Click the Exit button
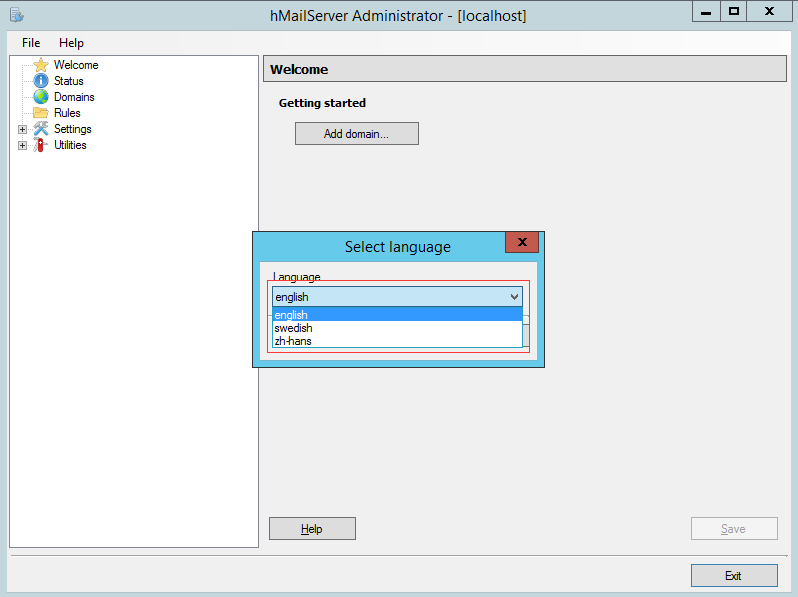Image resolution: width=798 pixels, height=597 pixels. click(733, 576)
